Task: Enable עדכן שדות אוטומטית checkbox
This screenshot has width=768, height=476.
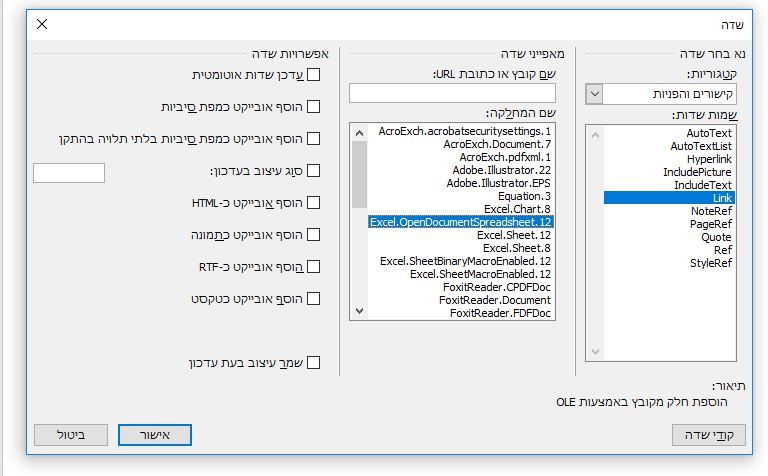Action: tap(313, 74)
